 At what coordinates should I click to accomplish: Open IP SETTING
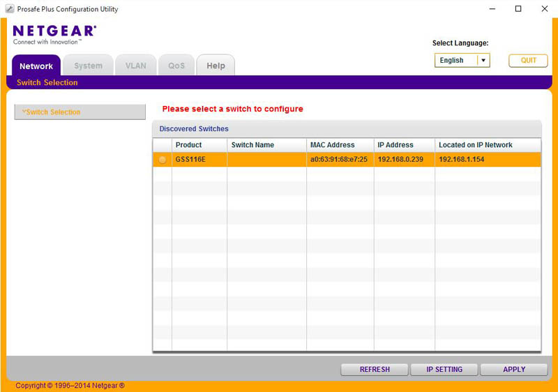(x=444, y=369)
